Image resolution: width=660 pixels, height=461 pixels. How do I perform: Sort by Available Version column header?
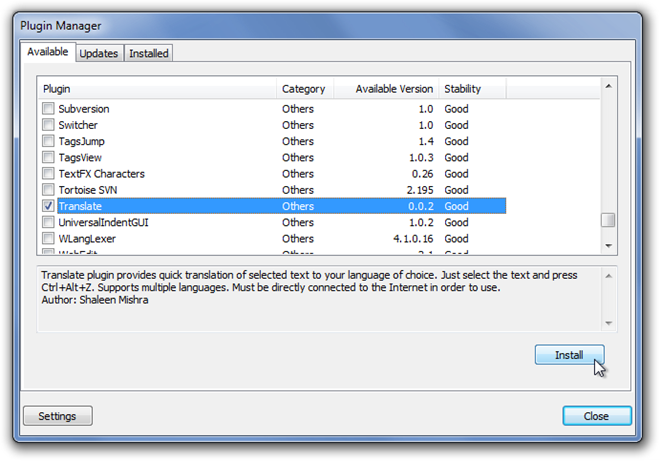click(x=386, y=89)
